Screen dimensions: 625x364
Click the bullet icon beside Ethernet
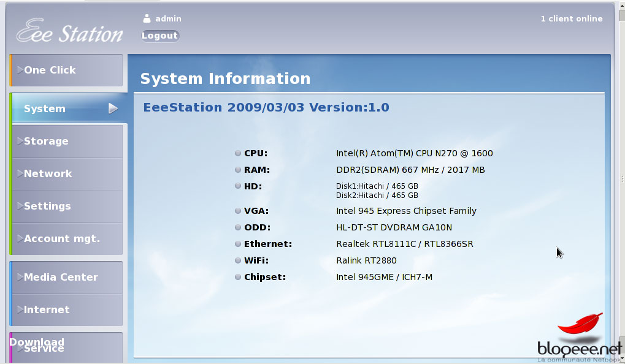click(238, 244)
